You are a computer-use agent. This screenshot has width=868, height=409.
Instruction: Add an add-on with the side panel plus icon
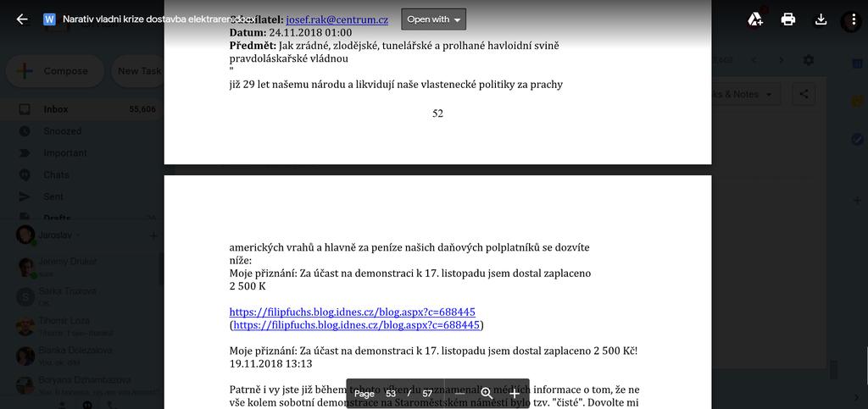(x=857, y=200)
